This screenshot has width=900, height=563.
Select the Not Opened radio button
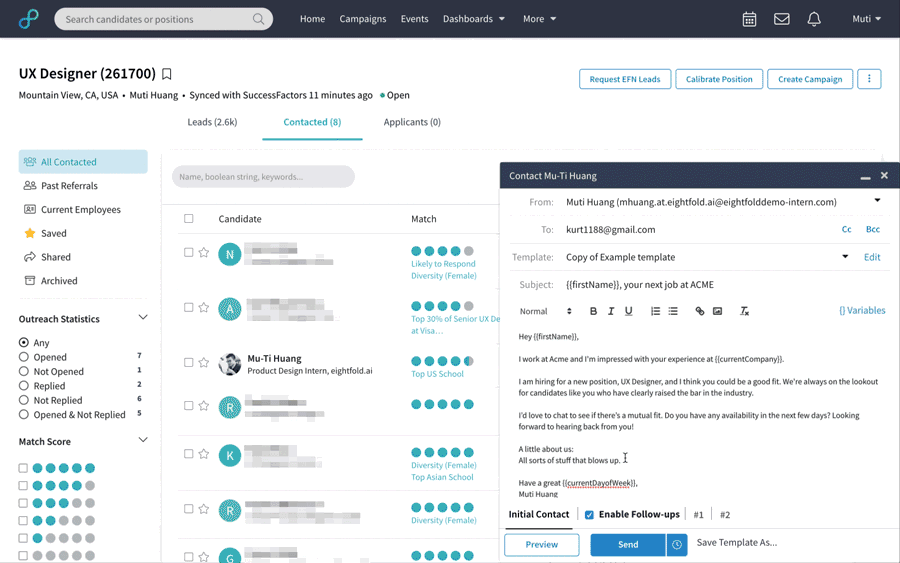click(x=24, y=371)
